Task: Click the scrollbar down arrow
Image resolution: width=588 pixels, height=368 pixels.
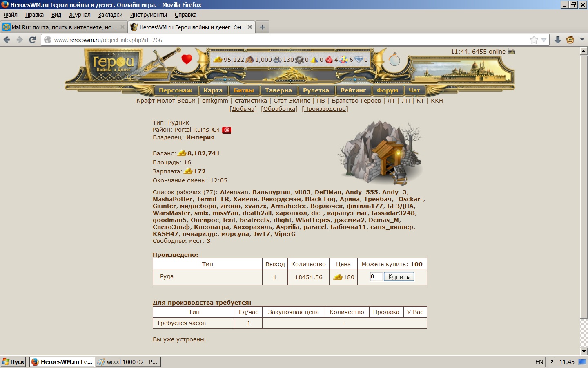Action: (x=584, y=351)
